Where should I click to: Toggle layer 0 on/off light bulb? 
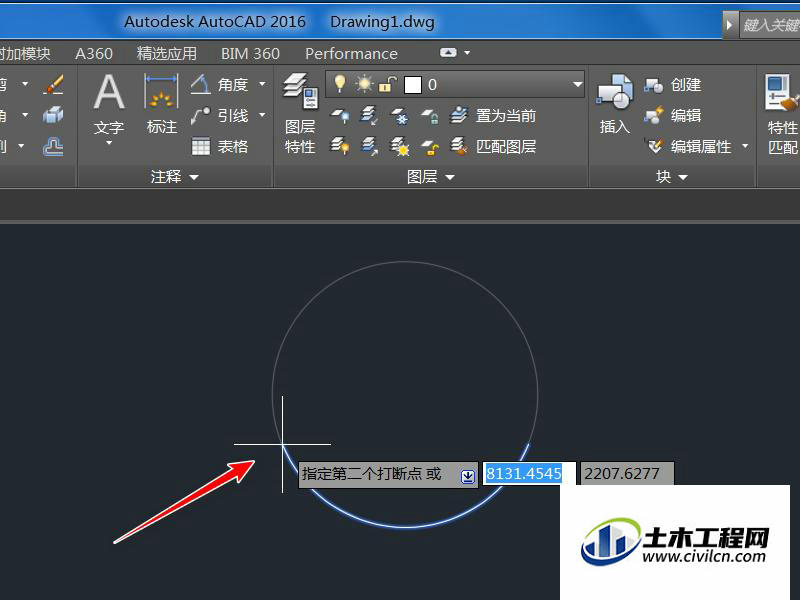340,84
